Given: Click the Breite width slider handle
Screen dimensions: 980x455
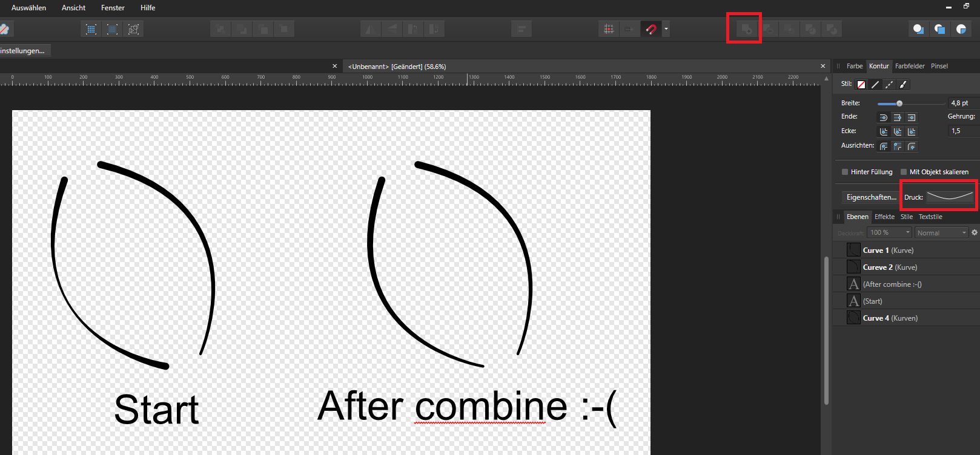Looking at the screenshot, I should click(x=899, y=103).
